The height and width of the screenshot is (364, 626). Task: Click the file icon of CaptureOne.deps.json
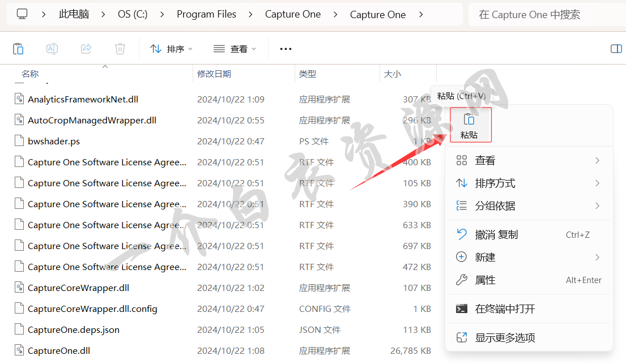tap(19, 329)
